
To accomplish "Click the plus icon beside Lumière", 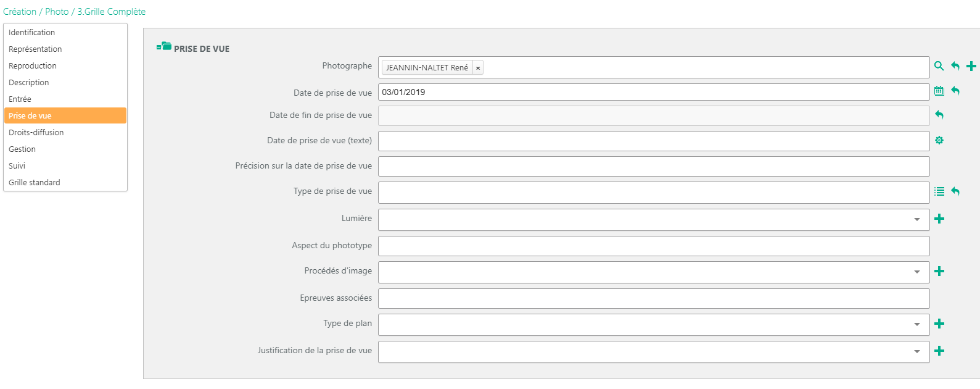I will tap(939, 219).
